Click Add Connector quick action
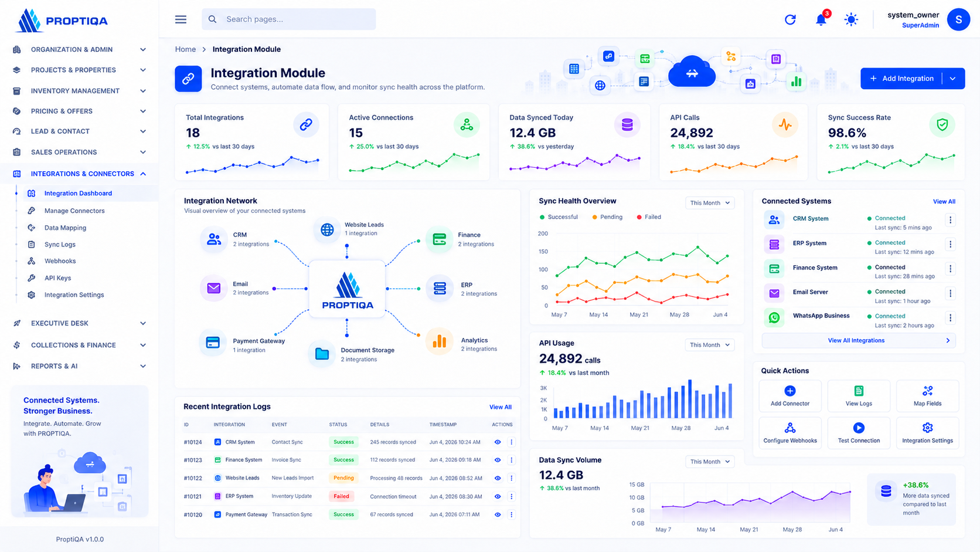The image size is (980, 552). 790,396
